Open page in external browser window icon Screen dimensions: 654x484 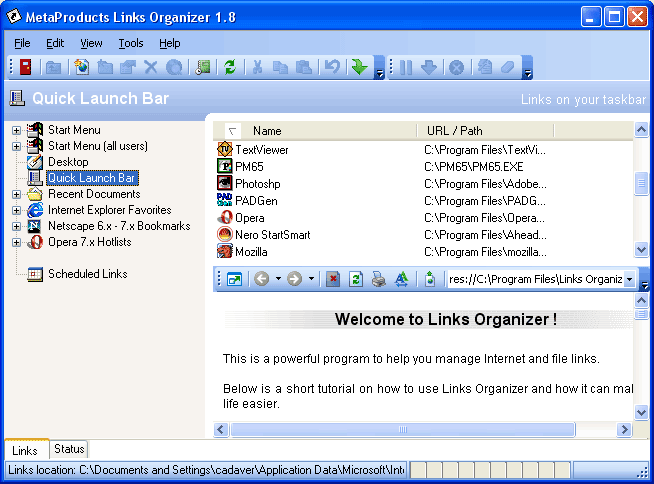point(234,279)
